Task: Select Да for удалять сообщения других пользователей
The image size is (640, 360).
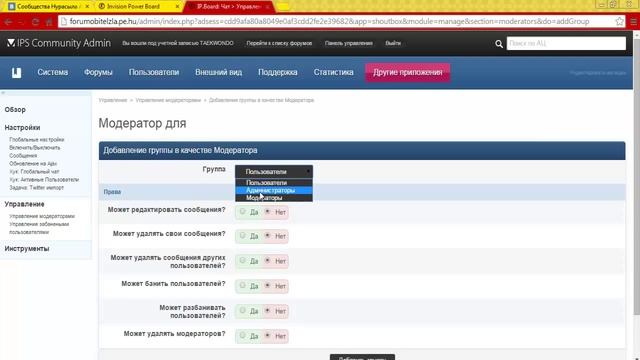Action: coord(243,260)
